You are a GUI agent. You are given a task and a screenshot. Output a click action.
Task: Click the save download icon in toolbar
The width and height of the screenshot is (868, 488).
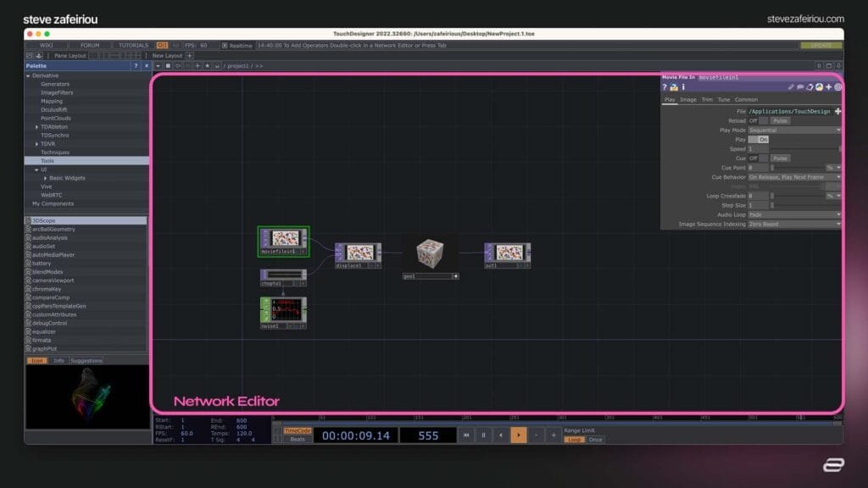click(x=39, y=55)
